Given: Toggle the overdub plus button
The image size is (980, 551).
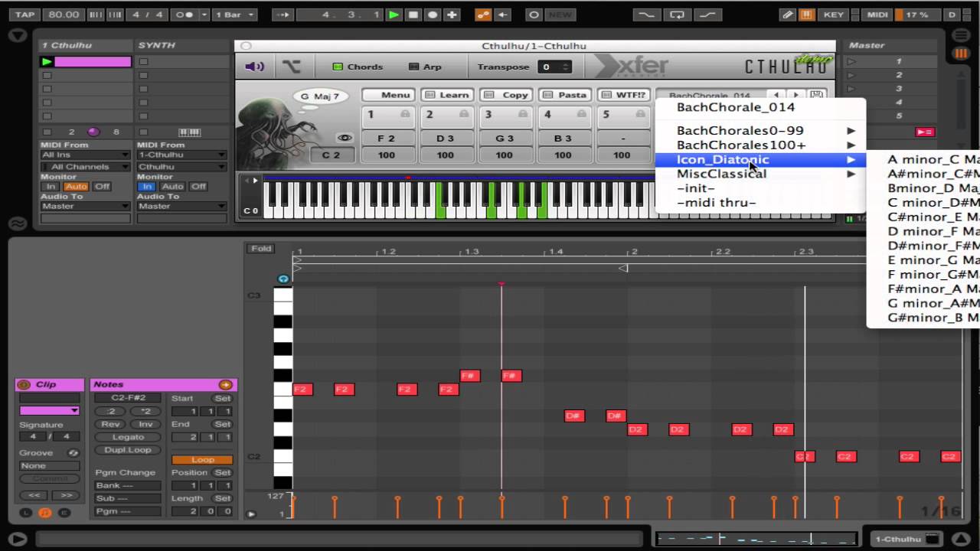Looking at the screenshot, I should [452, 15].
